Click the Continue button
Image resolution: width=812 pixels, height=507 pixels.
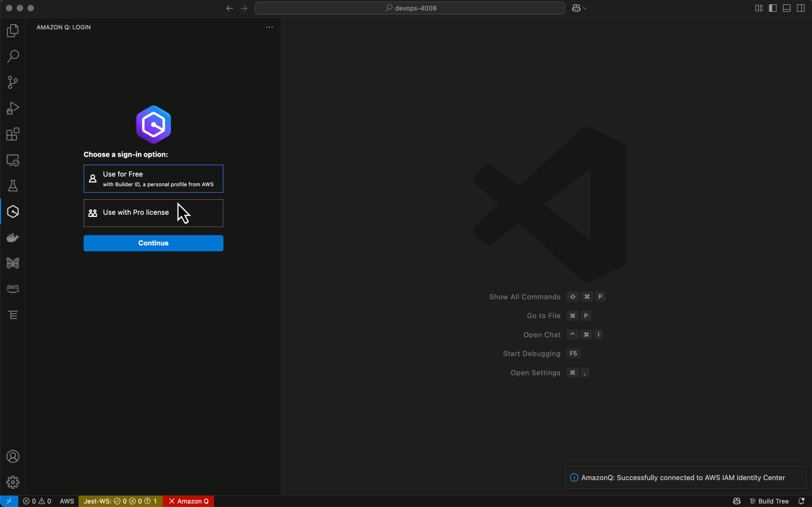153,243
